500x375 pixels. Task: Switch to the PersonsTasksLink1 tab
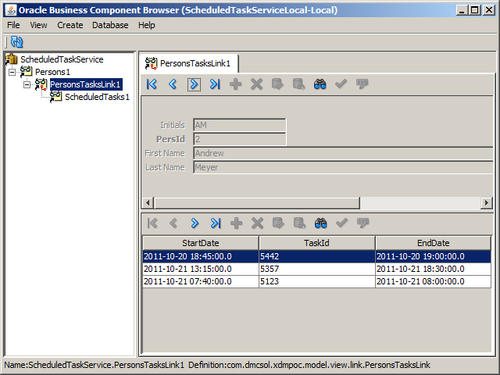(x=188, y=63)
